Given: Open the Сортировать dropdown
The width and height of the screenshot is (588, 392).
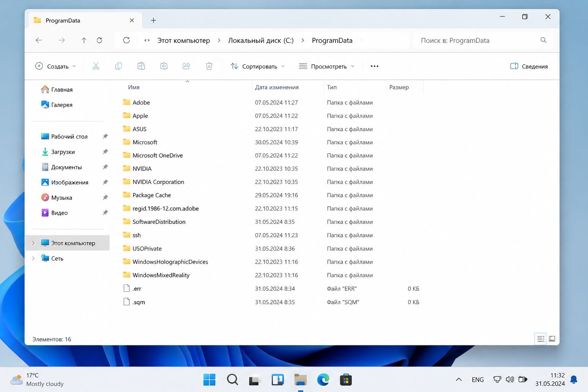Looking at the screenshot, I should (x=258, y=66).
